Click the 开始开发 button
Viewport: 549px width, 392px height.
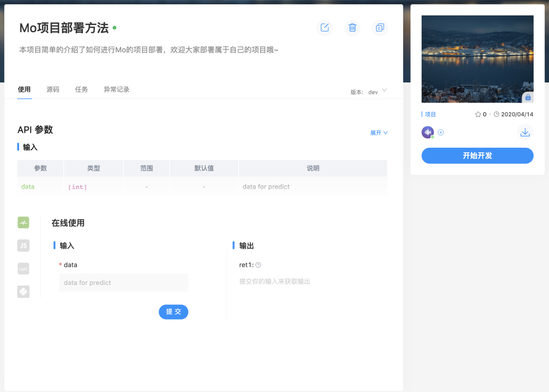tap(477, 156)
